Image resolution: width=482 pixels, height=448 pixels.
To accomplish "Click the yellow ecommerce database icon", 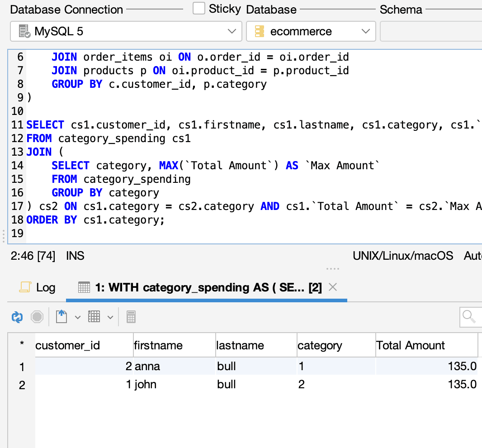I will click(260, 31).
